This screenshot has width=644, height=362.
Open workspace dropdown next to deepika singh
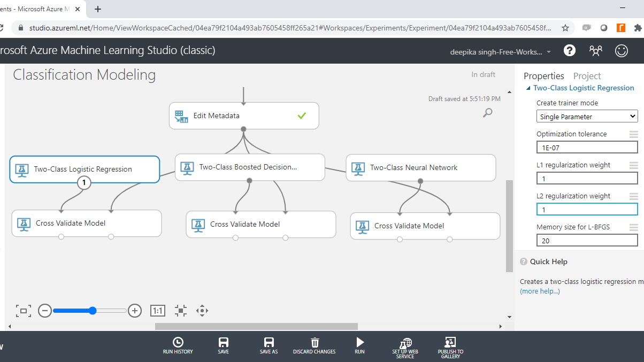pos(549,52)
